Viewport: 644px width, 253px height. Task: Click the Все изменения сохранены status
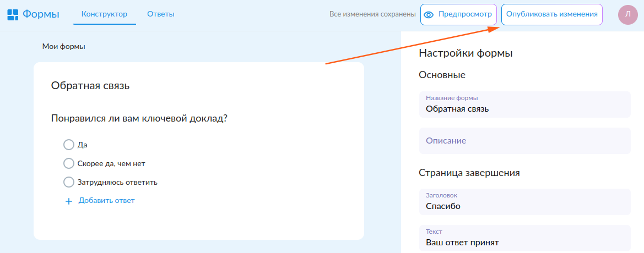[372, 14]
